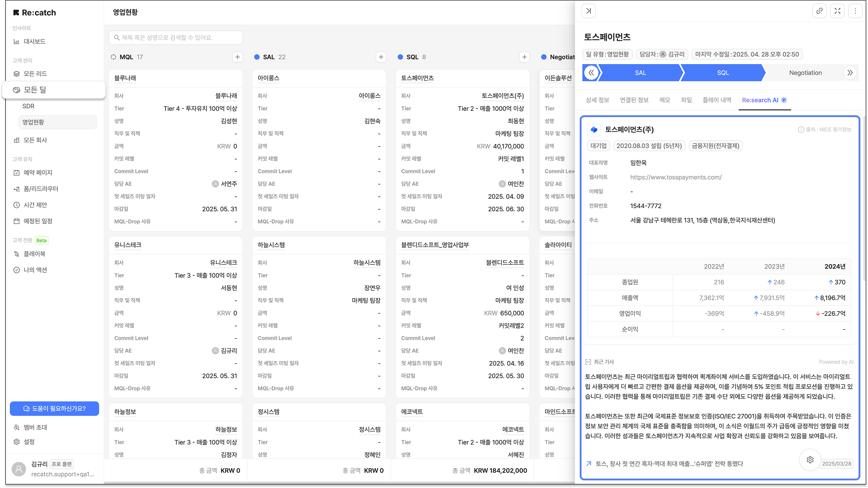Open 대시보드 from the sidebar
868x488 pixels.
click(x=35, y=41)
